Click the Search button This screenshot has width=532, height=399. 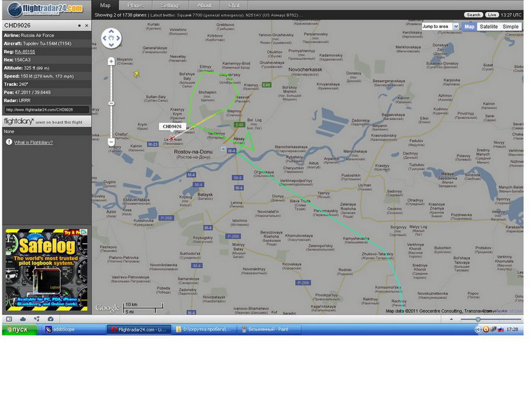point(473,15)
